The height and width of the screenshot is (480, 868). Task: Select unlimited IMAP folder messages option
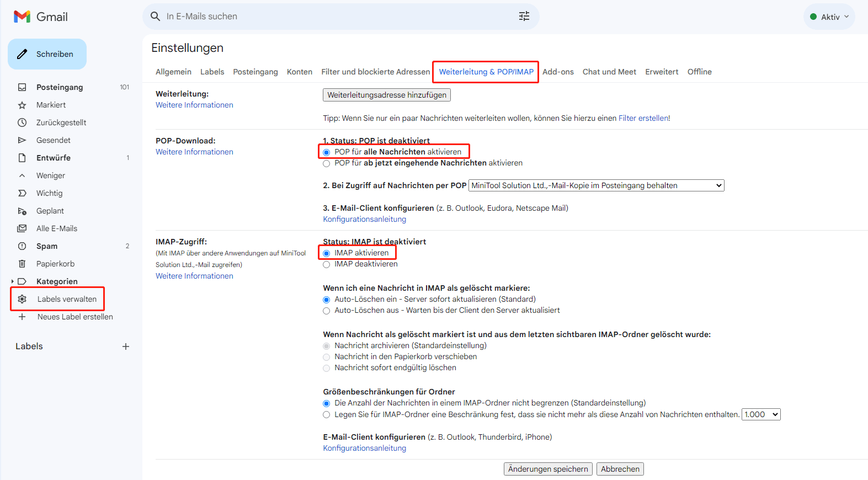(327, 403)
